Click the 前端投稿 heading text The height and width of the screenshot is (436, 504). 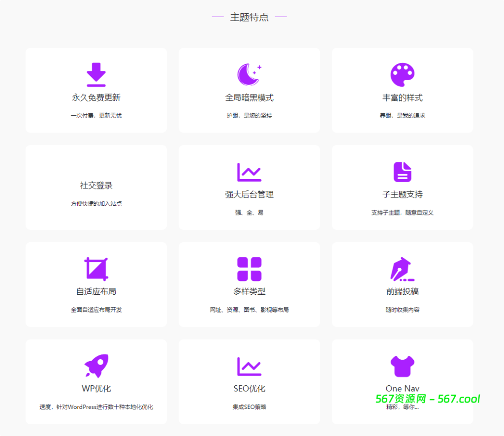click(402, 292)
